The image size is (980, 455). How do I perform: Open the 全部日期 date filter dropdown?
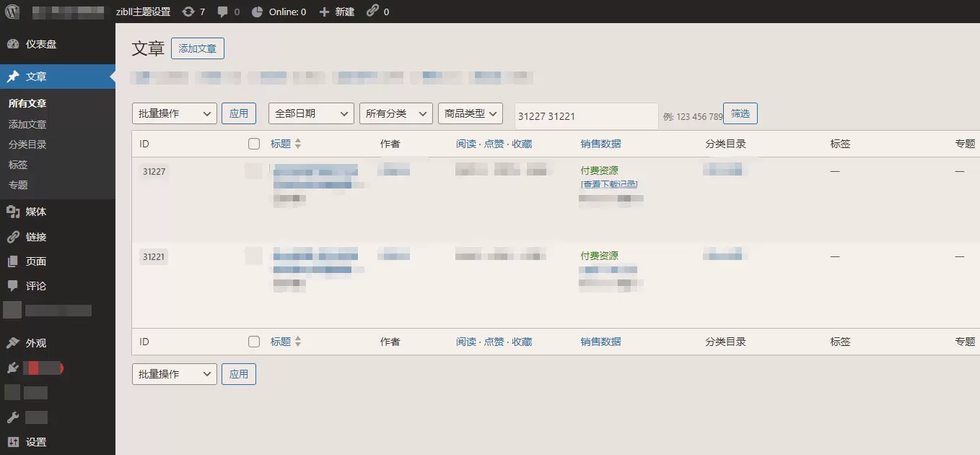point(311,113)
